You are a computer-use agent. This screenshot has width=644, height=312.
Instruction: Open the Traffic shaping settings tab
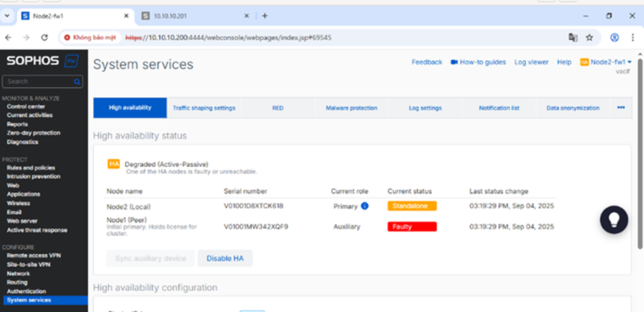[204, 108]
